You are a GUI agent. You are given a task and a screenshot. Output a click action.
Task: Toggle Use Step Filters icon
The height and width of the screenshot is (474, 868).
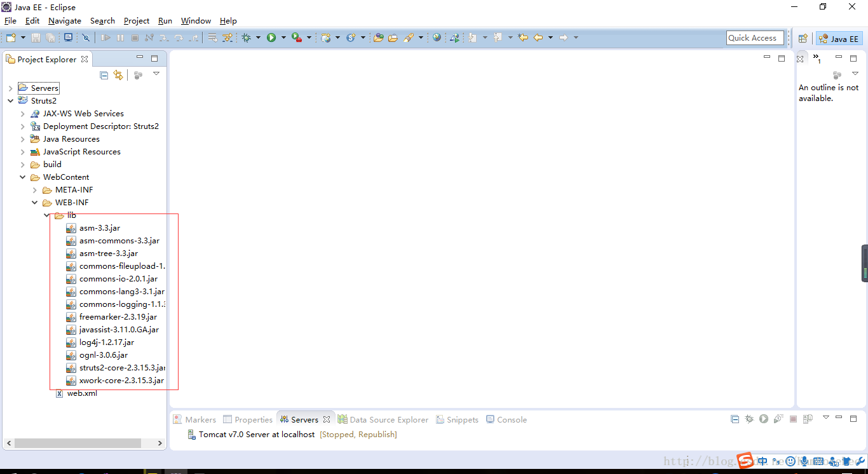click(227, 37)
